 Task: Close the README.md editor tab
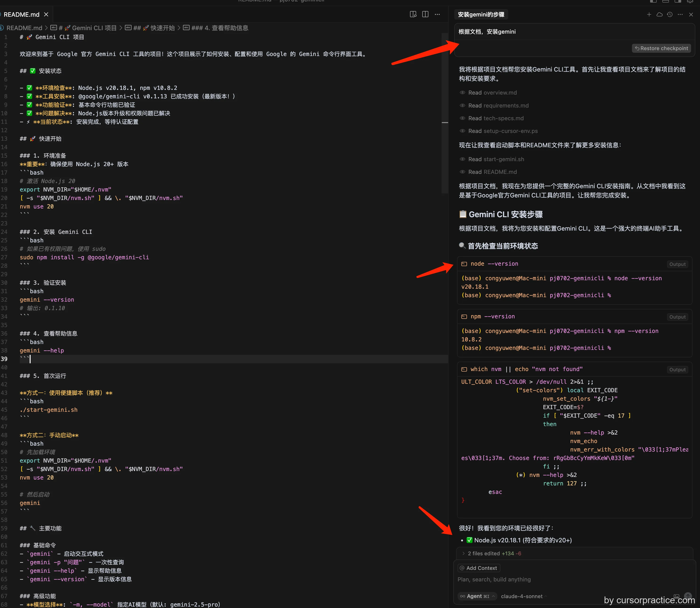[46, 15]
